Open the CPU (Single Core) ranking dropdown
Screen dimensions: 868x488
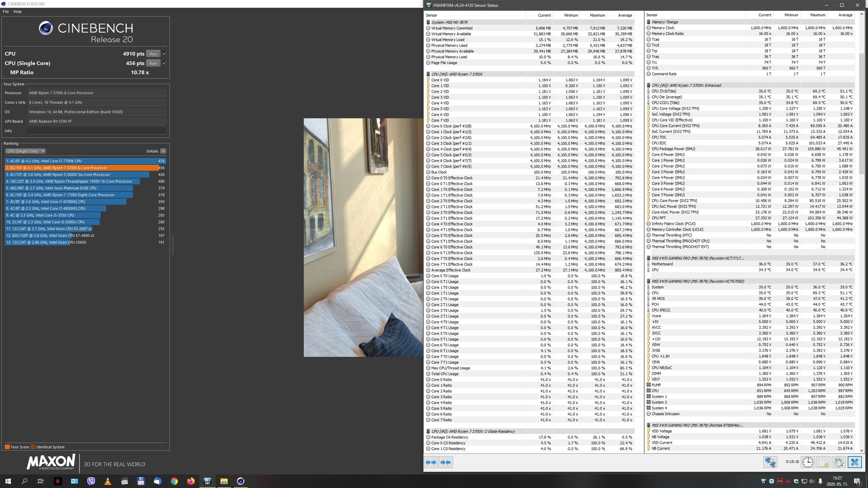25,151
